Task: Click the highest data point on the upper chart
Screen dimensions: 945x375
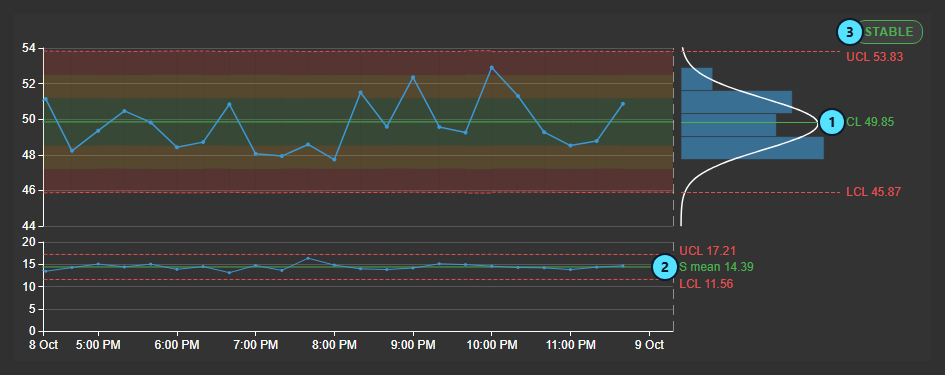Action: click(x=492, y=68)
